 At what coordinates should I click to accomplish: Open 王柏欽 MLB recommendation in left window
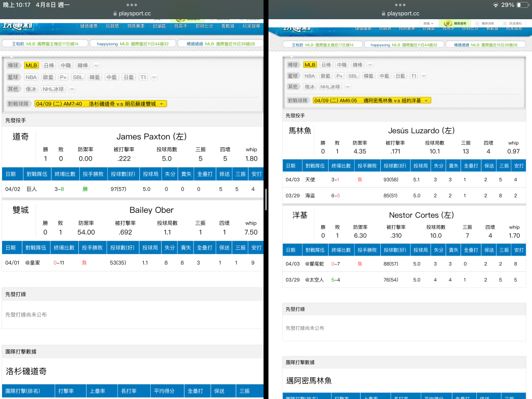(45, 44)
